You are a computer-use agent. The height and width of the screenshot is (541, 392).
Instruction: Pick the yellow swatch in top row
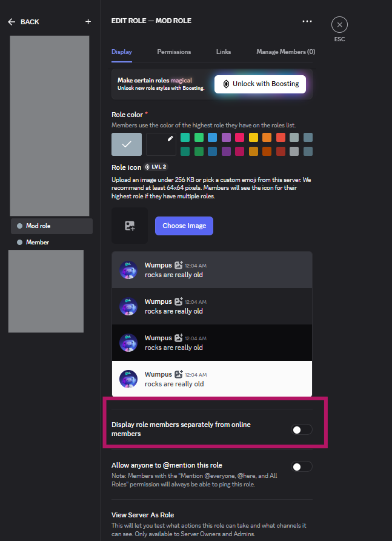pyautogui.click(x=253, y=137)
